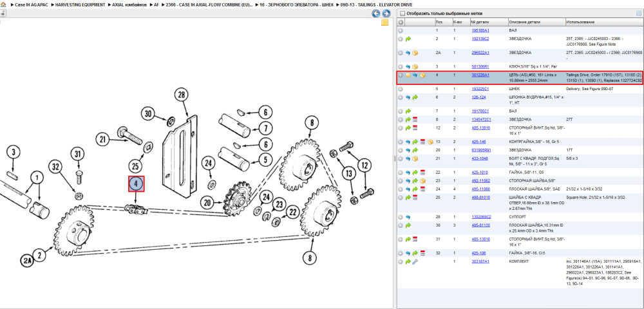644x309 pixels.
Task: Click red list icon in row 425-1010
Action: (x=422, y=173)
